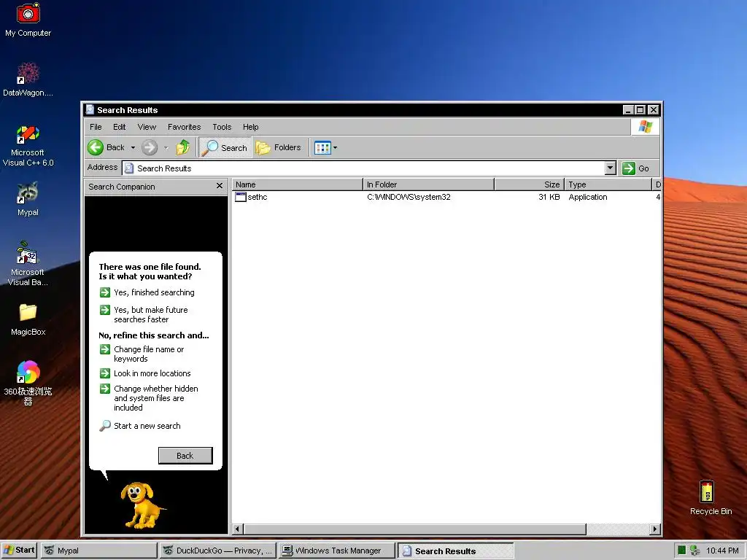This screenshot has width=747, height=560.
Task: Click the Back button in Search Companion
Action: (x=185, y=456)
